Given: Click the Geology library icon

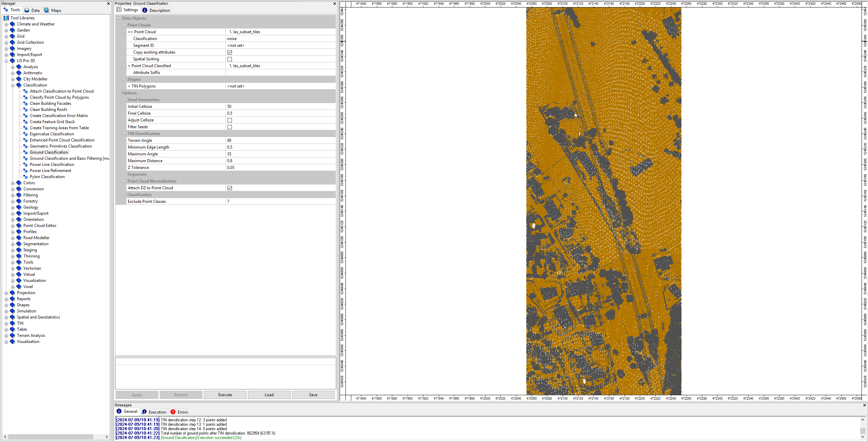Looking at the screenshot, I should pyautogui.click(x=19, y=207).
